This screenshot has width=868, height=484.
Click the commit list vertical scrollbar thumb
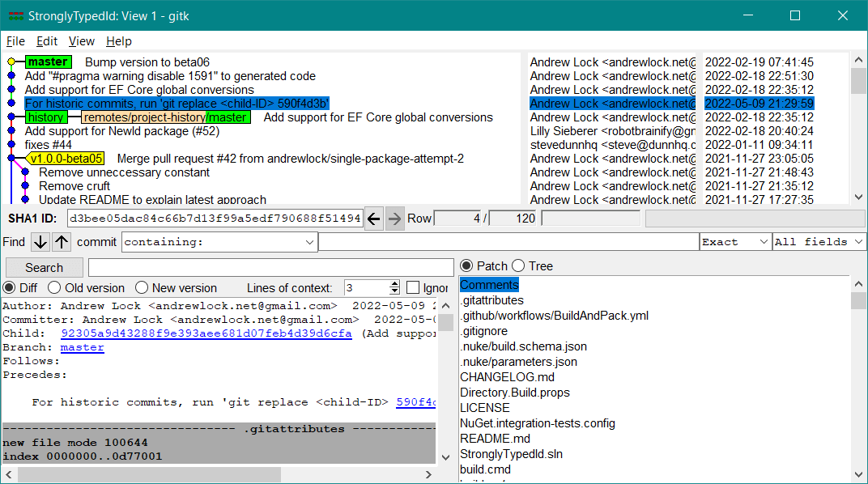(x=858, y=81)
